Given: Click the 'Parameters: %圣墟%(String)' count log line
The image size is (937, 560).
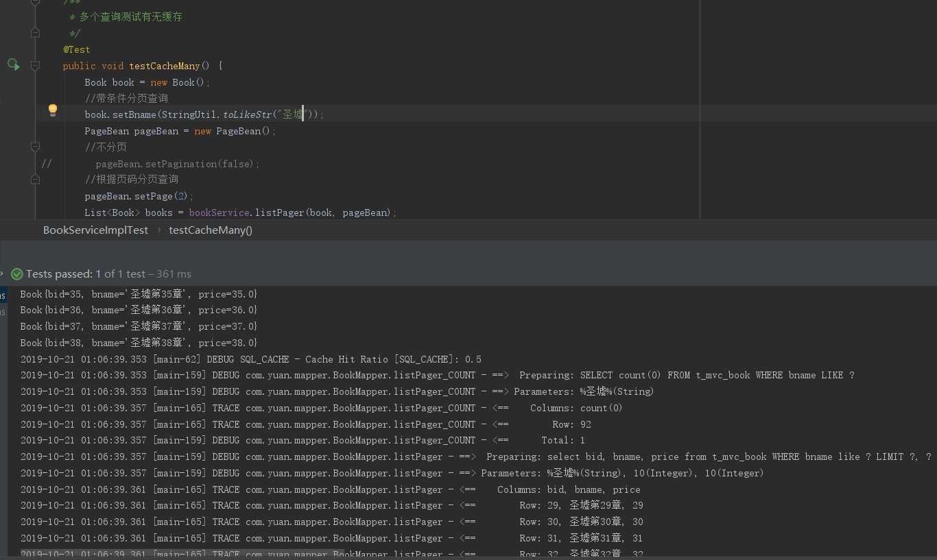Looking at the screenshot, I should 337,391.
